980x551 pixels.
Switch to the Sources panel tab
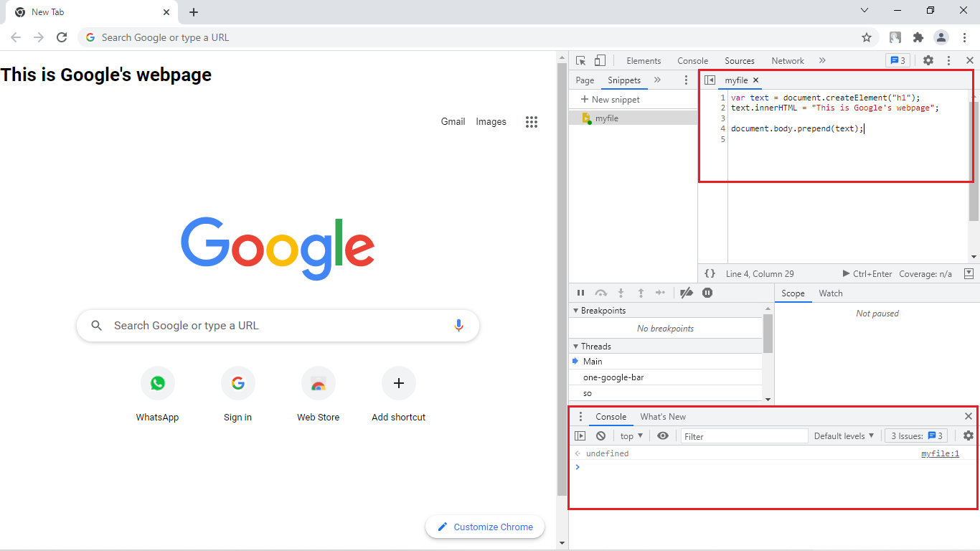[x=739, y=61]
